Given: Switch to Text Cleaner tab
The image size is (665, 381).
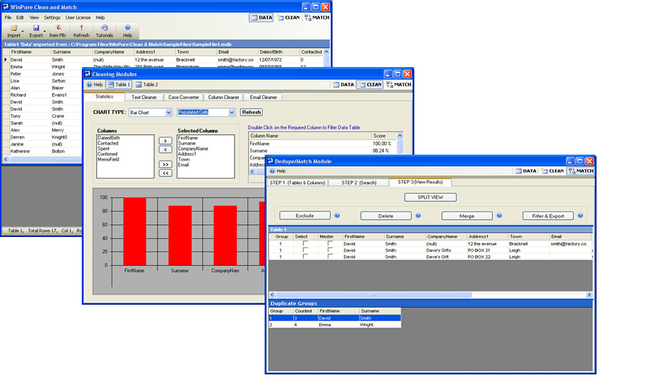Looking at the screenshot, I should click(x=144, y=98).
